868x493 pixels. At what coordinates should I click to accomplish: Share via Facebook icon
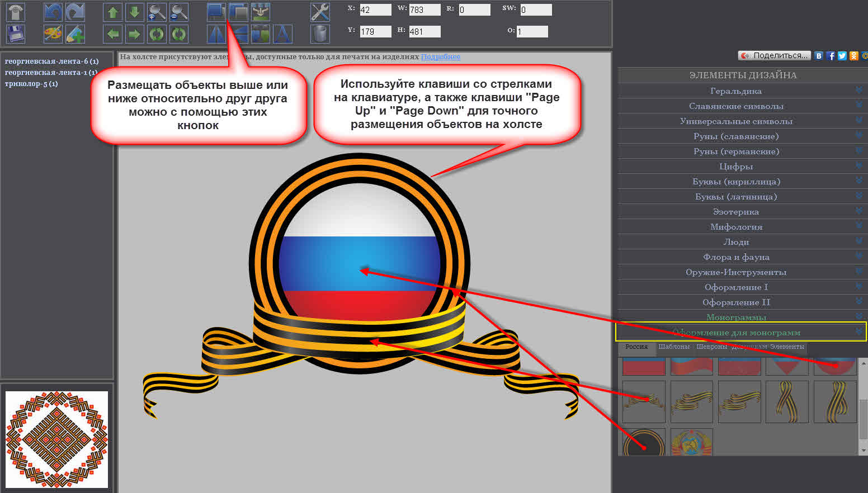click(831, 55)
